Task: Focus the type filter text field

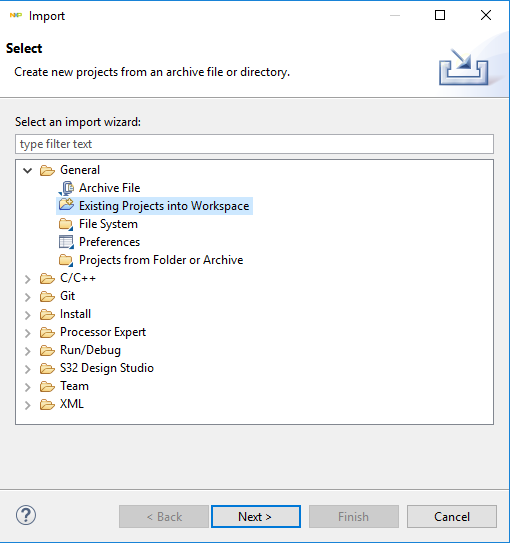Action: (x=254, y=144)
